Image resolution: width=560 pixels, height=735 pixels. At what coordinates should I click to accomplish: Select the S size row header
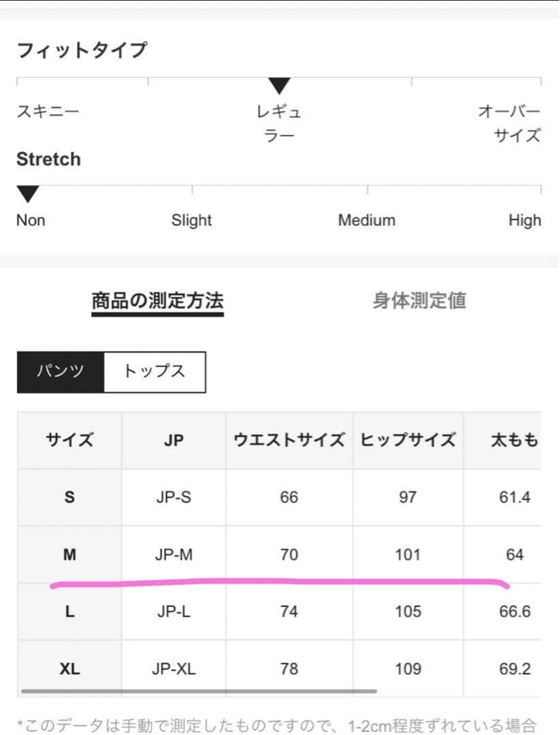69,497
